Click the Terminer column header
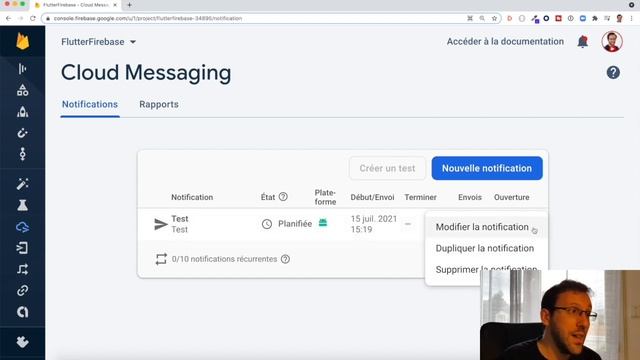The width and height of the screenshot is (640, 360). click(420, 197)
